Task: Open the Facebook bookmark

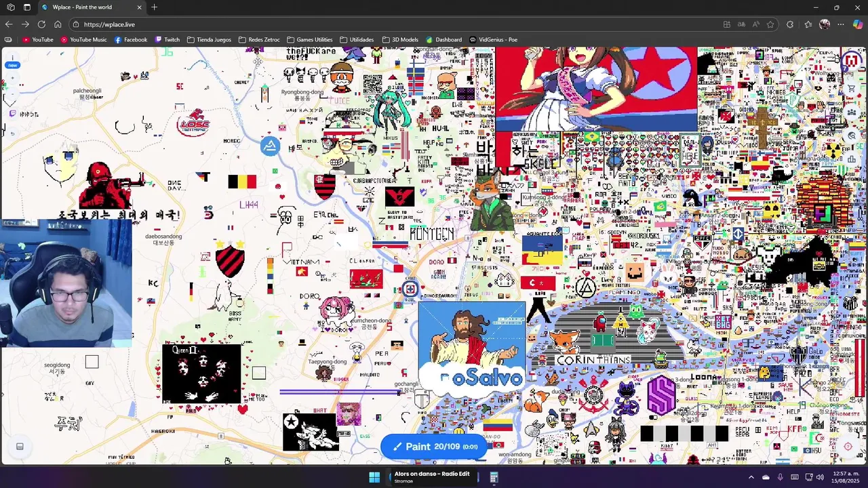Action: tap(130, 40)
